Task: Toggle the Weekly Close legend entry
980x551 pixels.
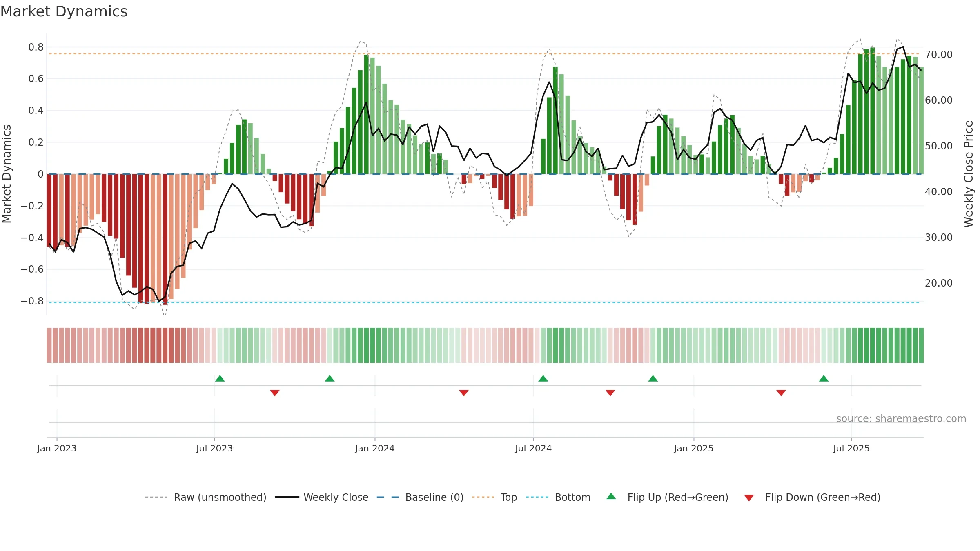Action: coord(322,497)
